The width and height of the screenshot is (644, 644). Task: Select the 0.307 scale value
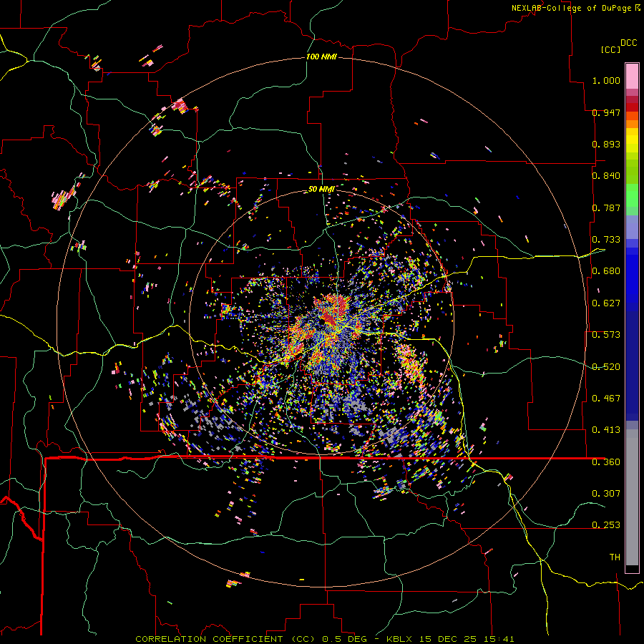[606, 493]
